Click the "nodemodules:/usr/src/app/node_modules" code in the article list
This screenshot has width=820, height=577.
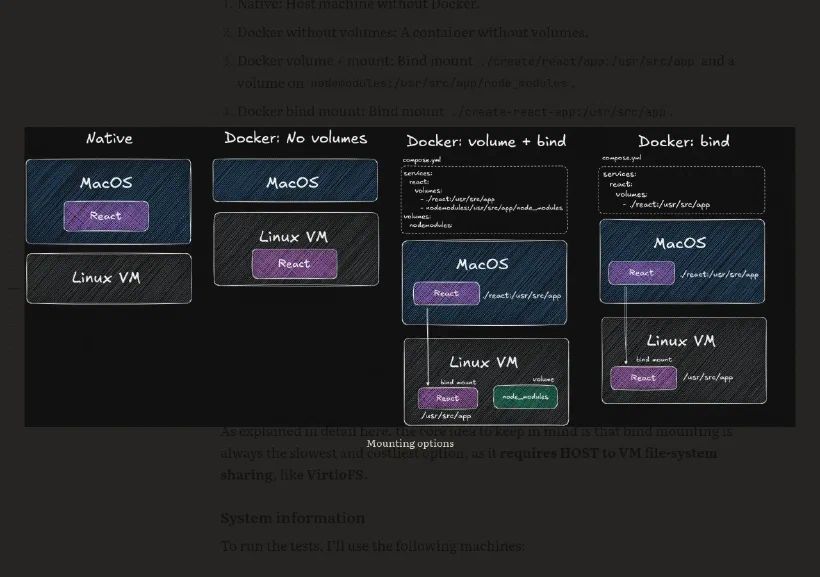(439, 84)
